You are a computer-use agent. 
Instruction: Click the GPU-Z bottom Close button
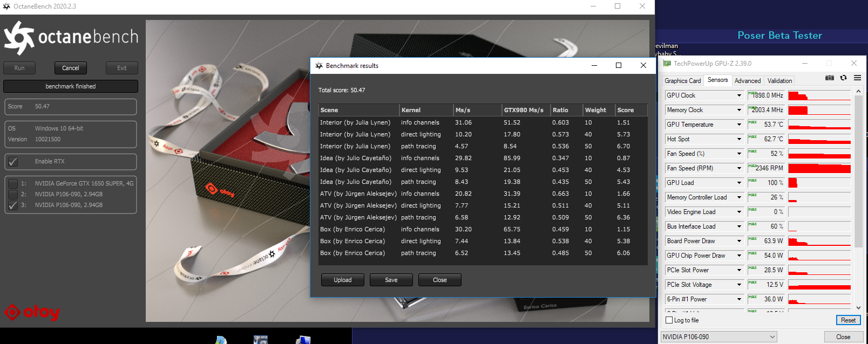(843, 337)
